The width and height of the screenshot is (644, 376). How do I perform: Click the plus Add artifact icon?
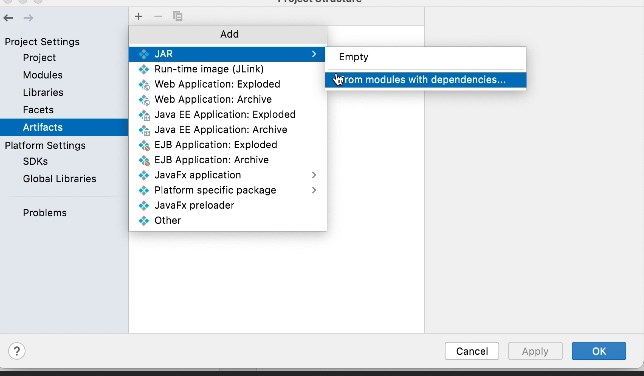(x=138, y=16)
